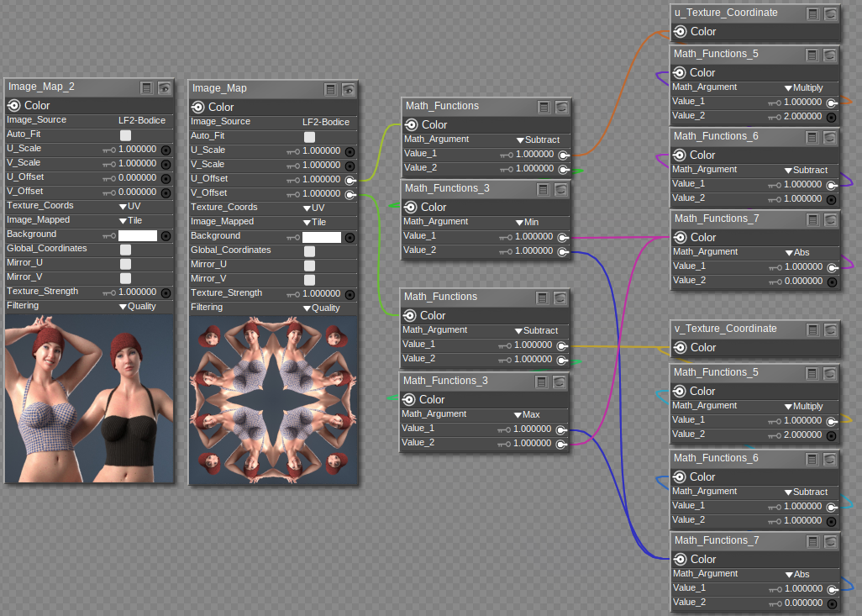Click Value_2 plug on the Max math node

point(561,444)
